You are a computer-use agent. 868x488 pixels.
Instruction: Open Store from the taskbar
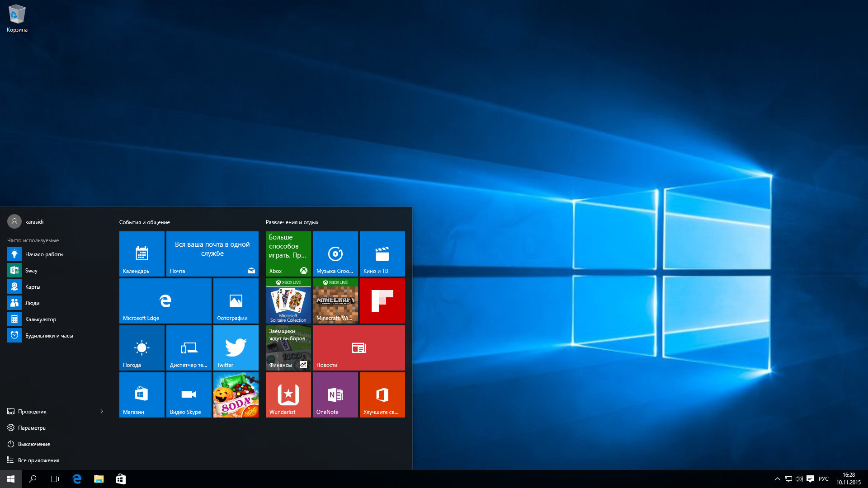click(x=121, y=479)
